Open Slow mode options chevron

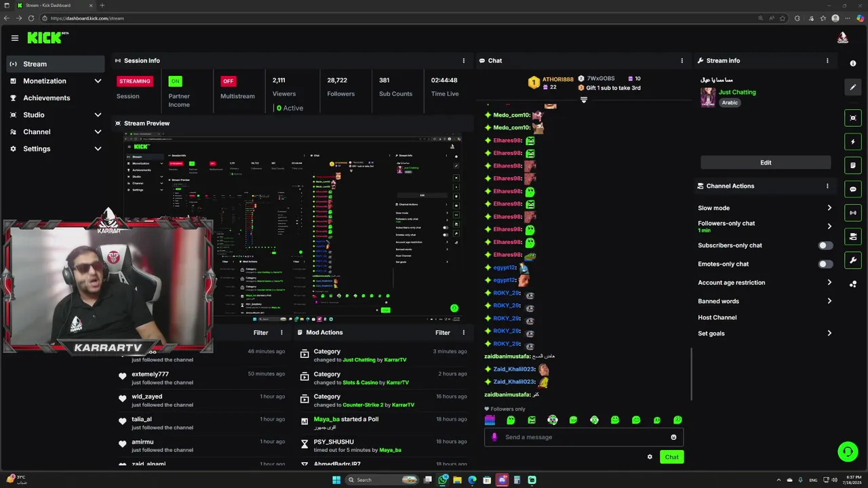click(829, 208)
